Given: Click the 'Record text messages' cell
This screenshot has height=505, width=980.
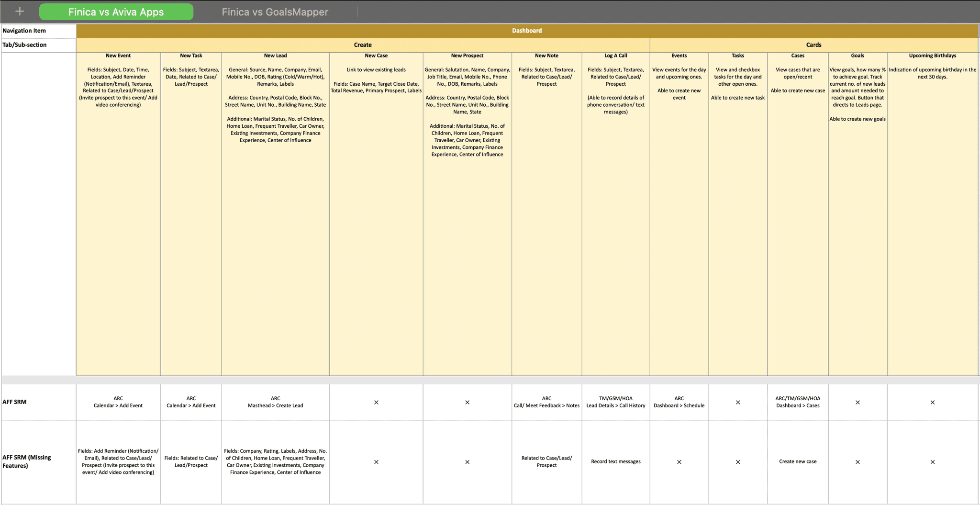Looking at the screenshot, I should pos(616,461).
